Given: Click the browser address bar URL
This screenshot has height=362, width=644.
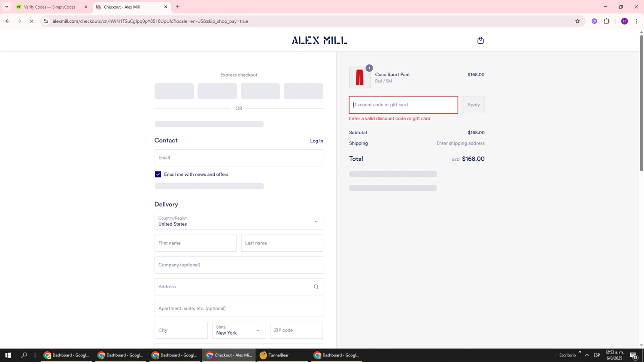Looking at the screenshot, I should coord(150,21).
